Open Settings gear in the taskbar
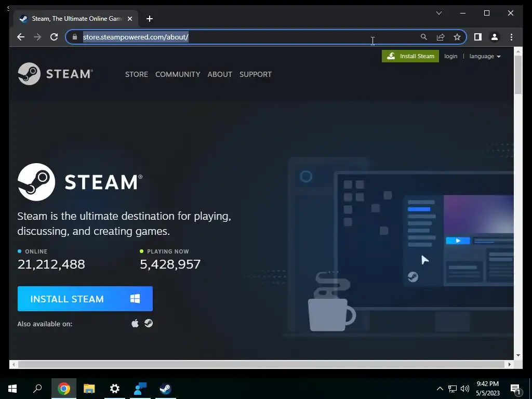 coord(115,389)
